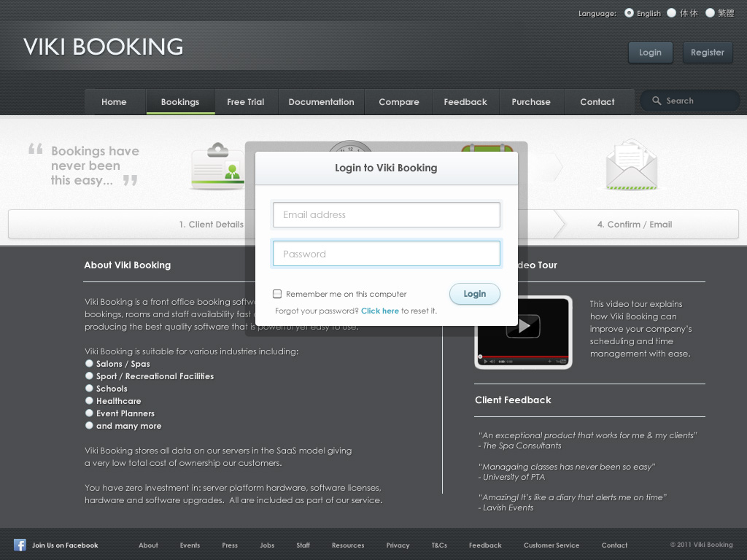The image size is (747, 560).
Task: Open the Resources footer link
Action: pyautogui.click(x=348, y=545)
